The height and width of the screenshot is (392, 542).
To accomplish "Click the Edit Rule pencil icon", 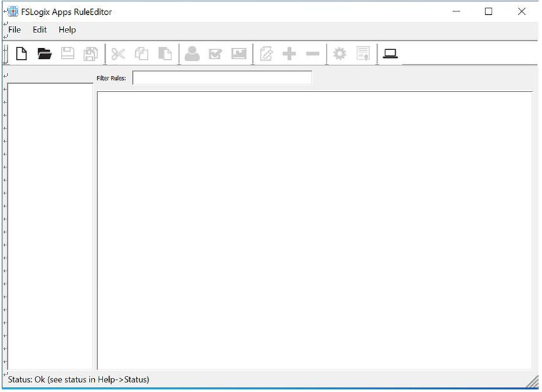I will pyautogui.click(x=266, y=54).
